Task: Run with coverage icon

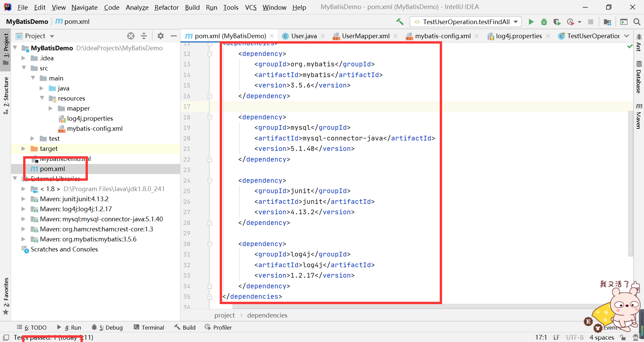Action: [557, 22]
